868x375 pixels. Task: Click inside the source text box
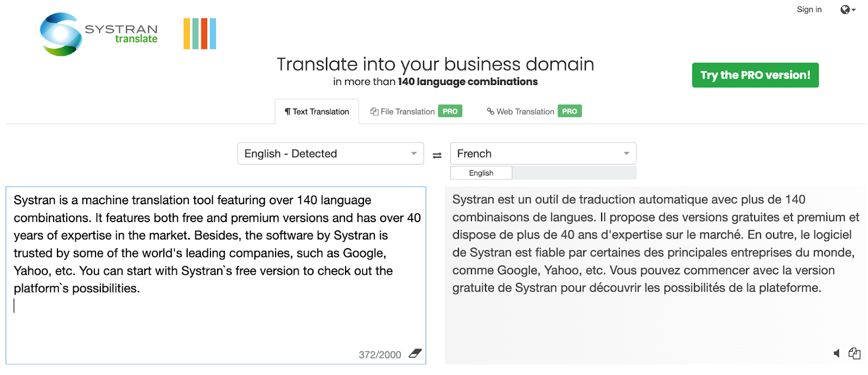pyautogui.click(x=216, y=275)
